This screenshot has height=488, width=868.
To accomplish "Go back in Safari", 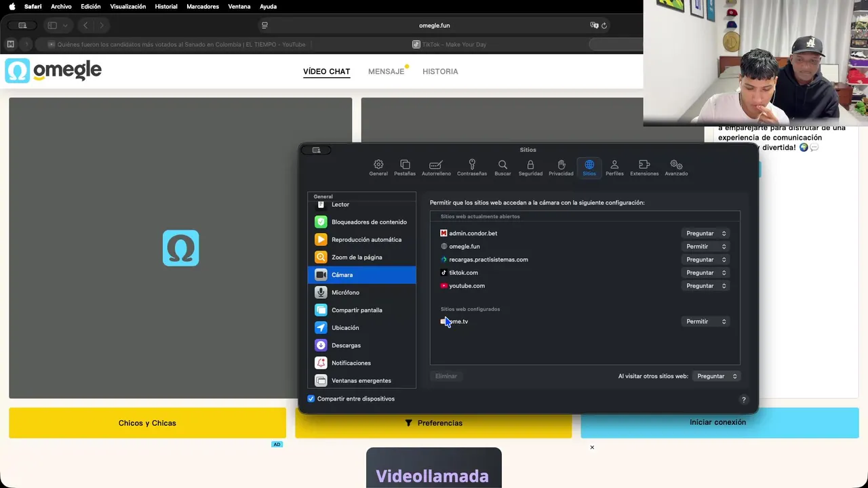I will (x=85, y=25).
